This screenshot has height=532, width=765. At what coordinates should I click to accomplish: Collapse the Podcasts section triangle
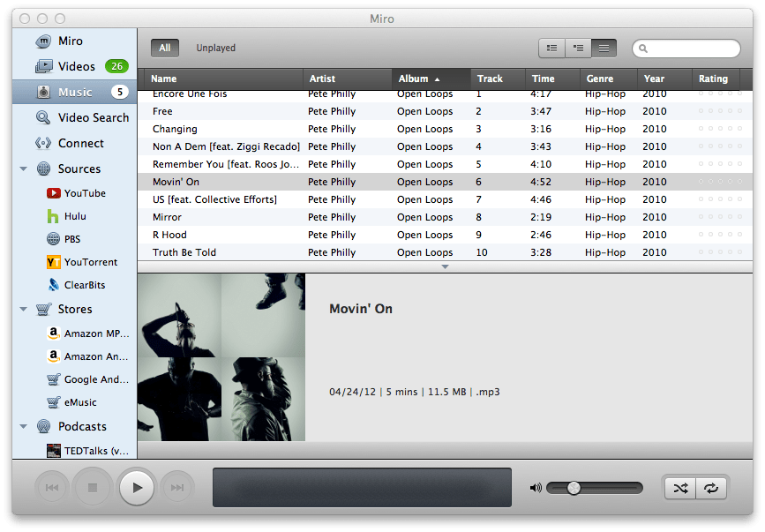(24, 426)
